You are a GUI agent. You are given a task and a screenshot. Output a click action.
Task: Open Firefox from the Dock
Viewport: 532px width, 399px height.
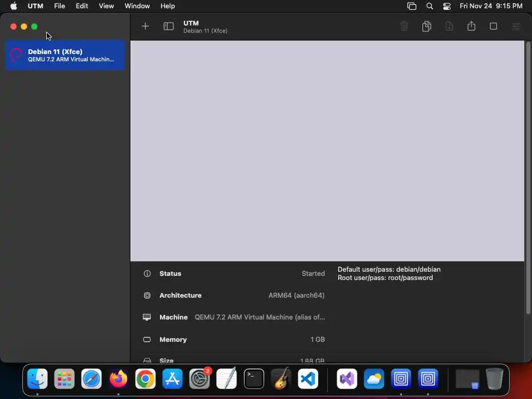click(118, 379)
